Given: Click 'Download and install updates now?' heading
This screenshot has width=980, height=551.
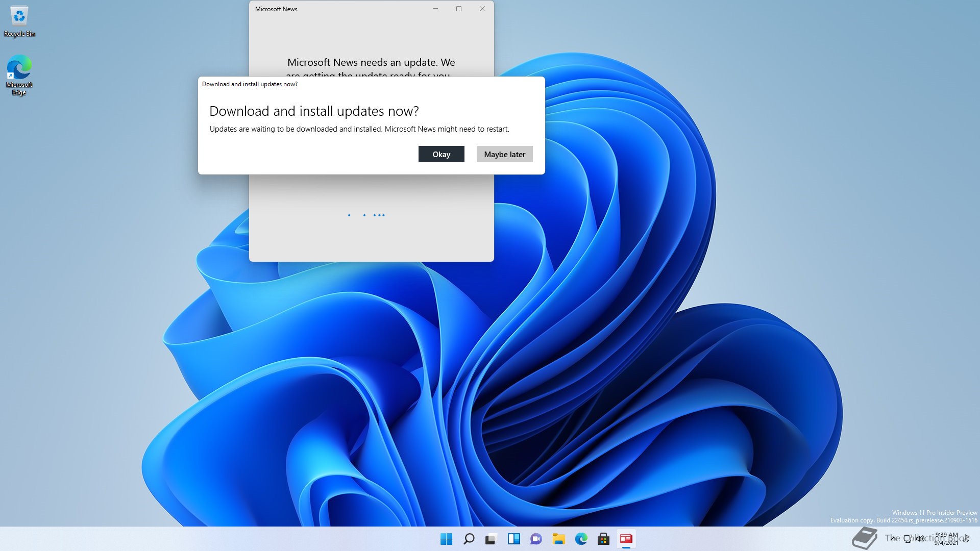Looking at the screenshot, I should pos(314,111).
